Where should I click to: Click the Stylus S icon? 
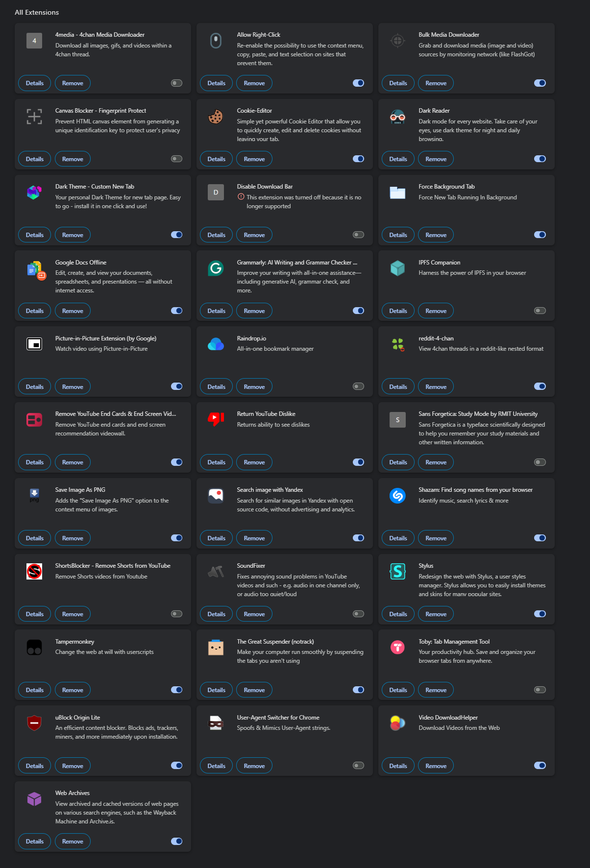tap(397, 571)
